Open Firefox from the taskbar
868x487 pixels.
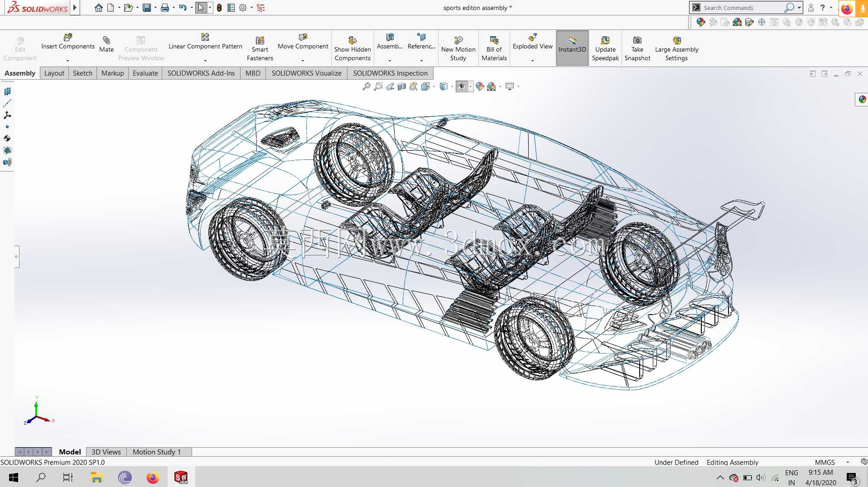click(x=153, y=477)
